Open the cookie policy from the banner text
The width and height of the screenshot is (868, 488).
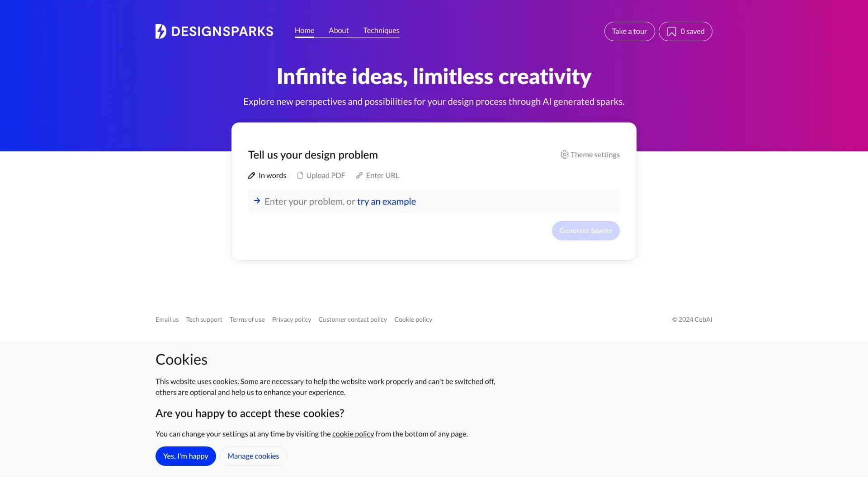click(x=353, y=433)
